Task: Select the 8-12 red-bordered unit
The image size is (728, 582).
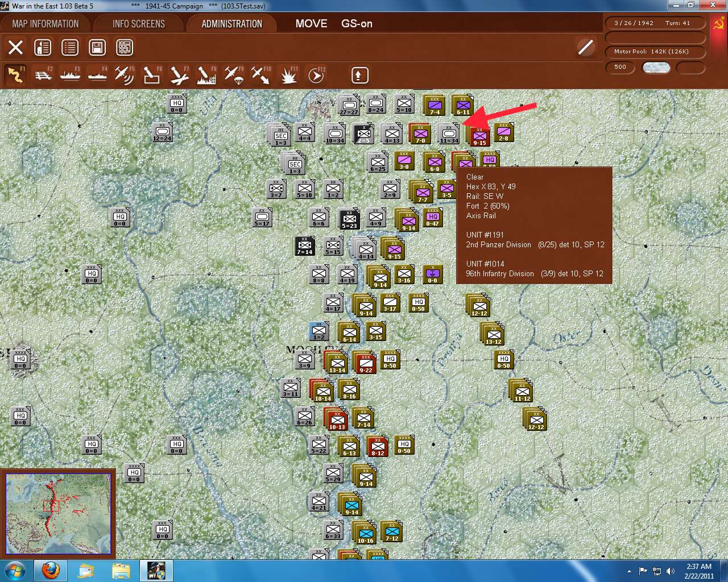Action: (378, 447)
